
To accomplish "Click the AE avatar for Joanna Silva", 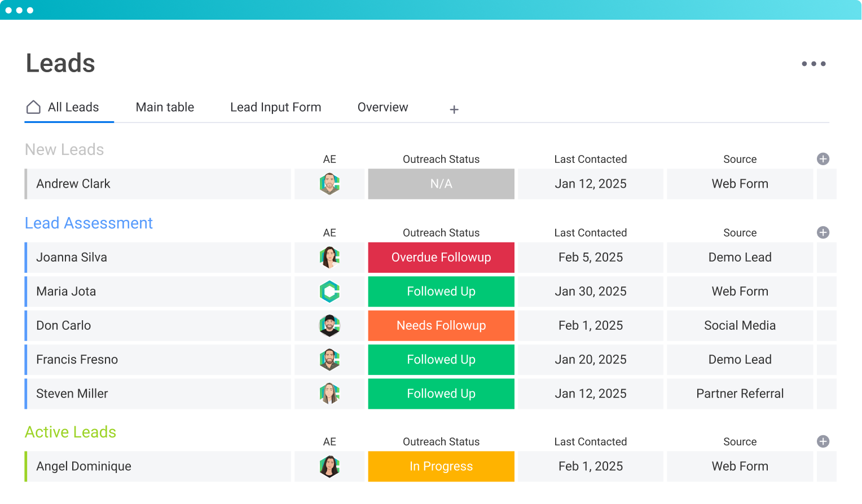I will tap(329, 258).
